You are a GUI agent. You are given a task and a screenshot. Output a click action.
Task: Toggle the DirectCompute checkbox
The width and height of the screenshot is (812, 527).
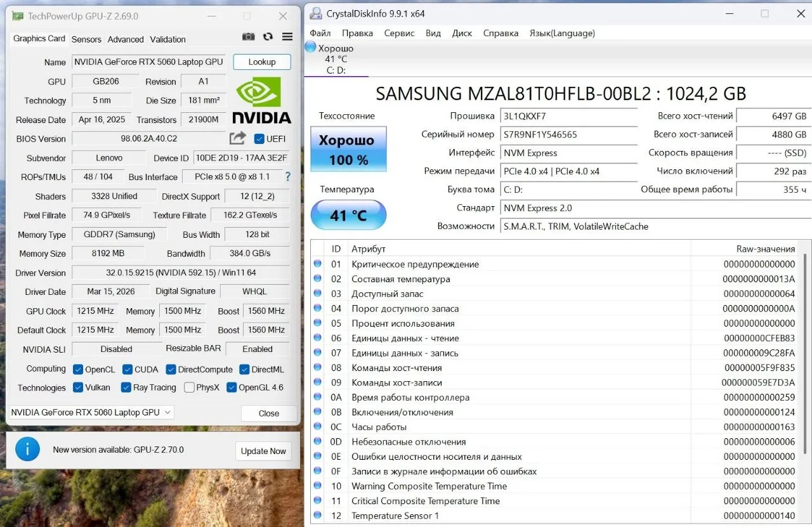pos(171,369)
